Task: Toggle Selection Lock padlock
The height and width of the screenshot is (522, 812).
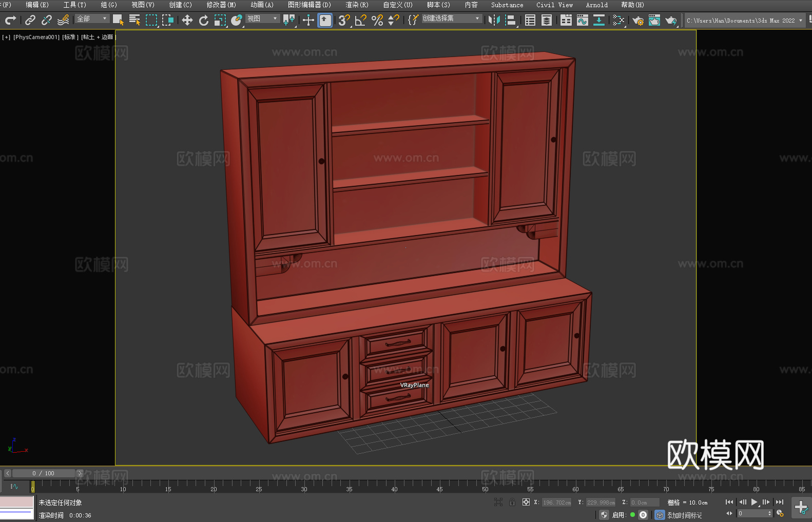Action: (x=512, y=502)
